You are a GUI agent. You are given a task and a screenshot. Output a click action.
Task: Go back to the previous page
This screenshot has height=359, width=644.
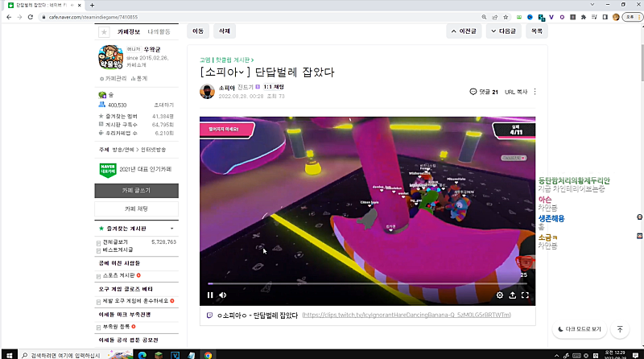9,17
